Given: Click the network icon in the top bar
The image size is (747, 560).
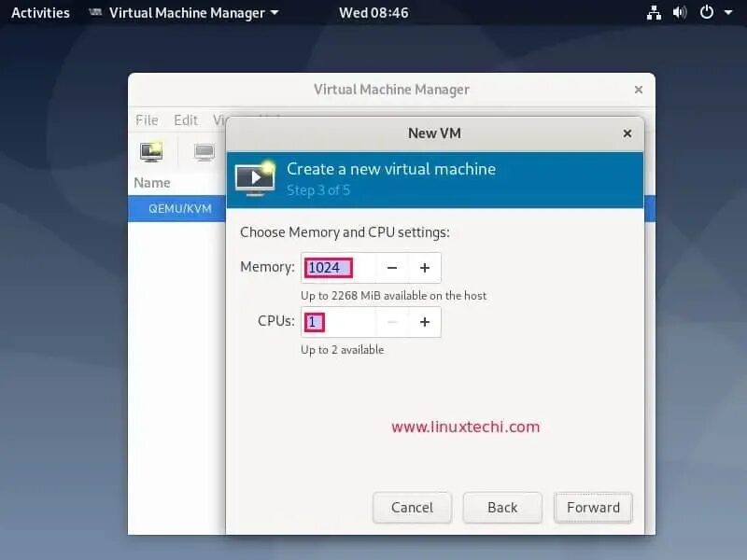Looking at the screenshot, I should pos(654,12).
